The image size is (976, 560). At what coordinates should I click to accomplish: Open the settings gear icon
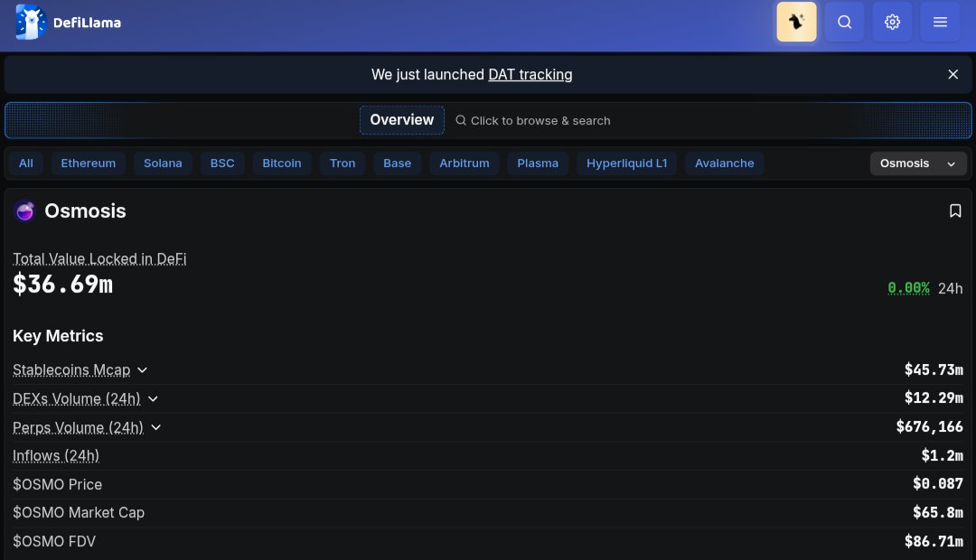coord(892,22)
